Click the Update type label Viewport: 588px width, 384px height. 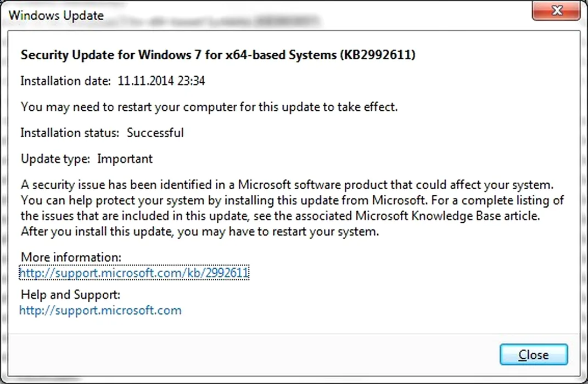click(55, 159)
